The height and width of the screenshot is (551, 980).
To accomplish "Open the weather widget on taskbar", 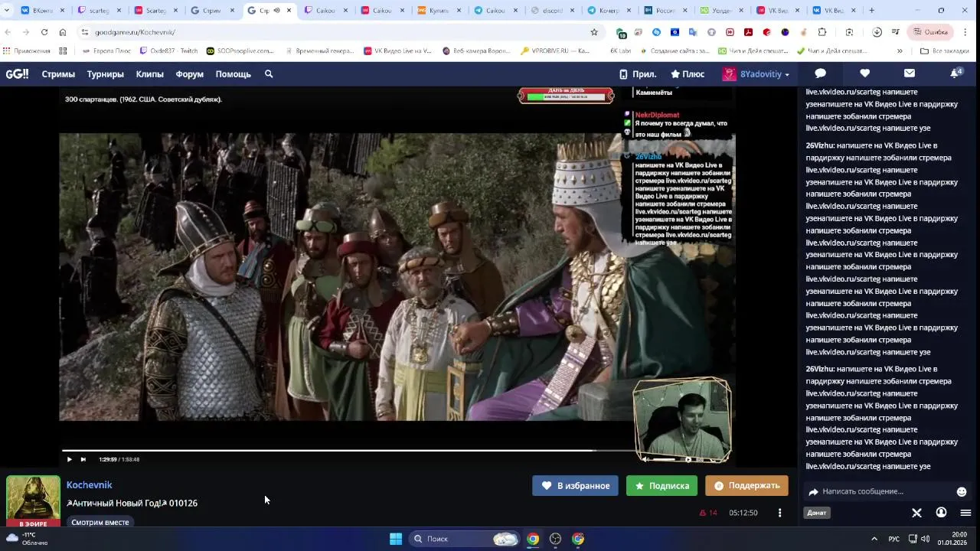I will pyautogui.click(x=28, y=539).
